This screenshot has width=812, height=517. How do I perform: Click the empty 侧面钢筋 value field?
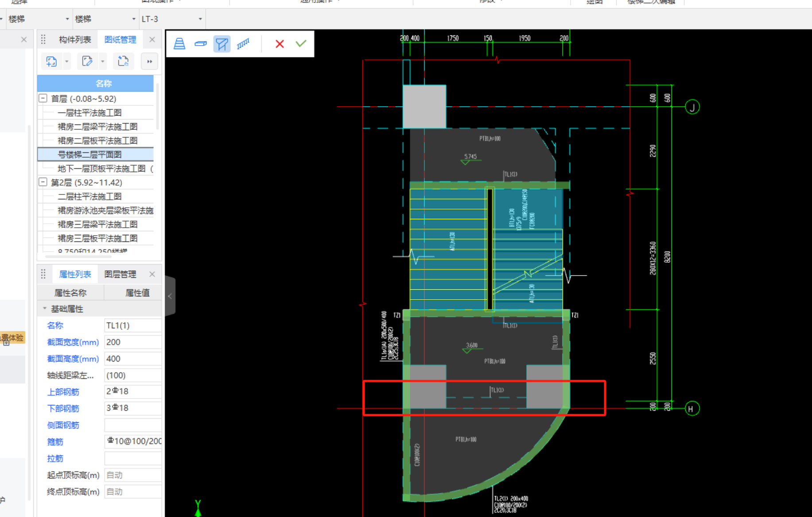(x=133, y=425)
